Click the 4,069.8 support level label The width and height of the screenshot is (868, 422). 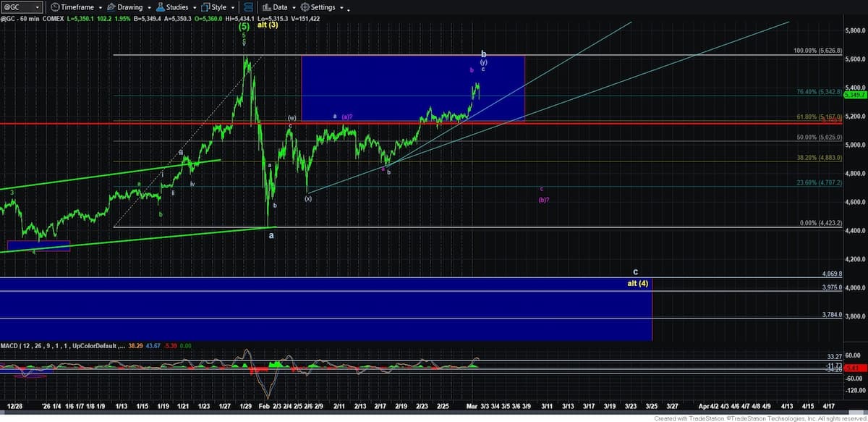tap(833, 274)
